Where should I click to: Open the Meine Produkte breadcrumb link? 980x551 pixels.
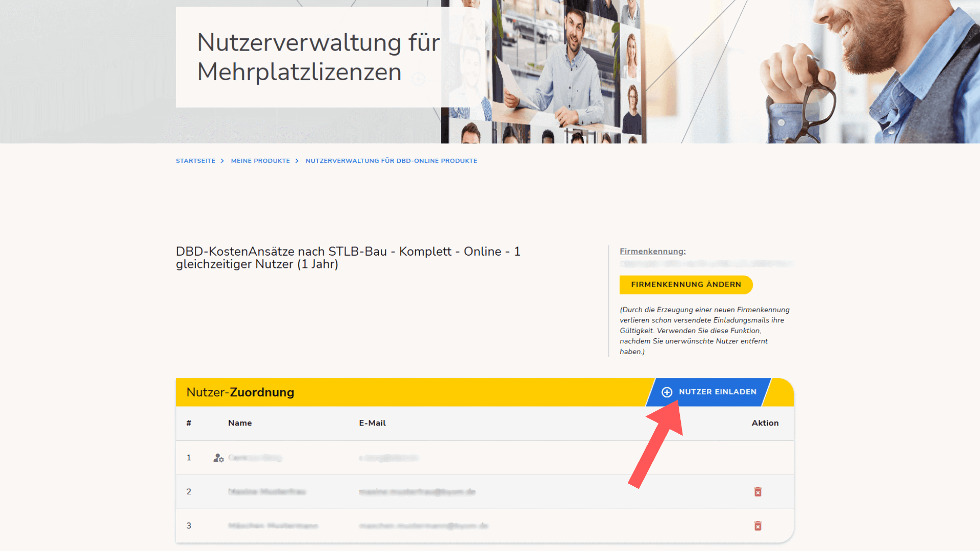[x=260, y=161]
